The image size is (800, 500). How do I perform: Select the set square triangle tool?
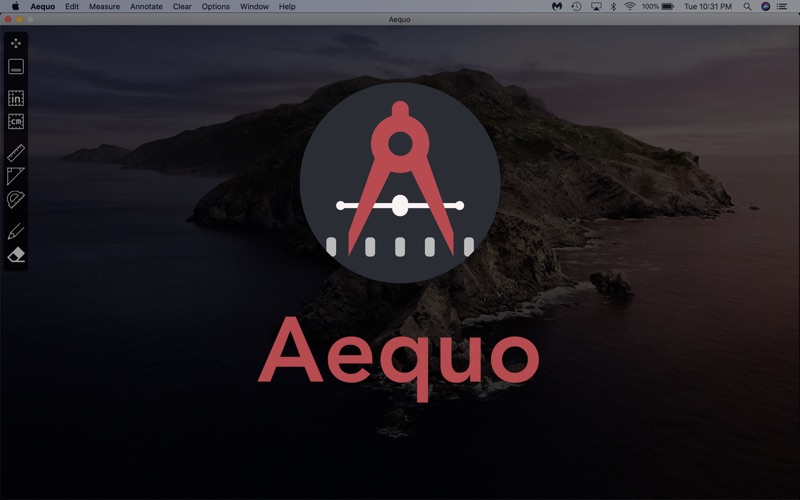click(16, 176)
